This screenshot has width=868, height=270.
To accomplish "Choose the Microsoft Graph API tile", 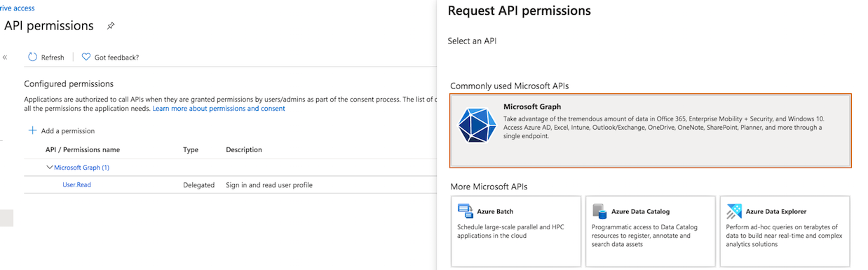I will (x=650, y=130).
